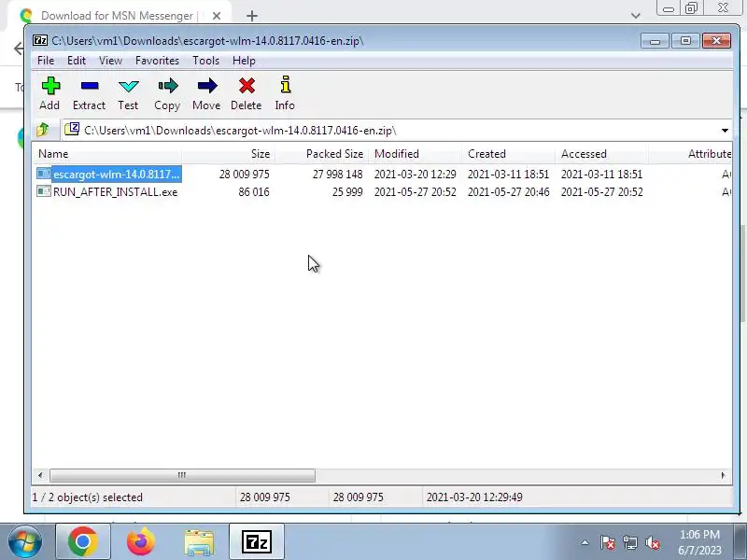747x560 pixels.
Task: Click created date 2021-05-27 20:46
Action: (508, 192)
